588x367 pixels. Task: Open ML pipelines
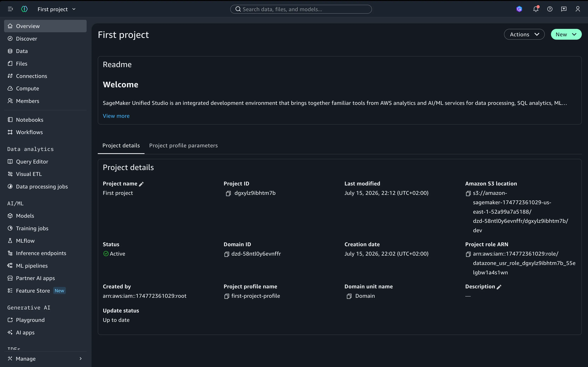[45, 266]
